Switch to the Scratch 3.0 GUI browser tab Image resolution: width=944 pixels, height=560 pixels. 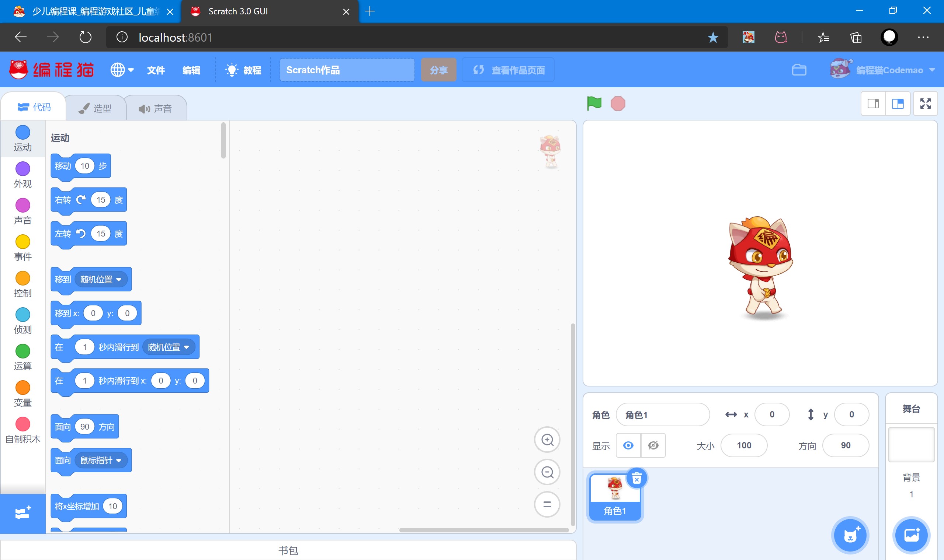click(x=270, y=11)
